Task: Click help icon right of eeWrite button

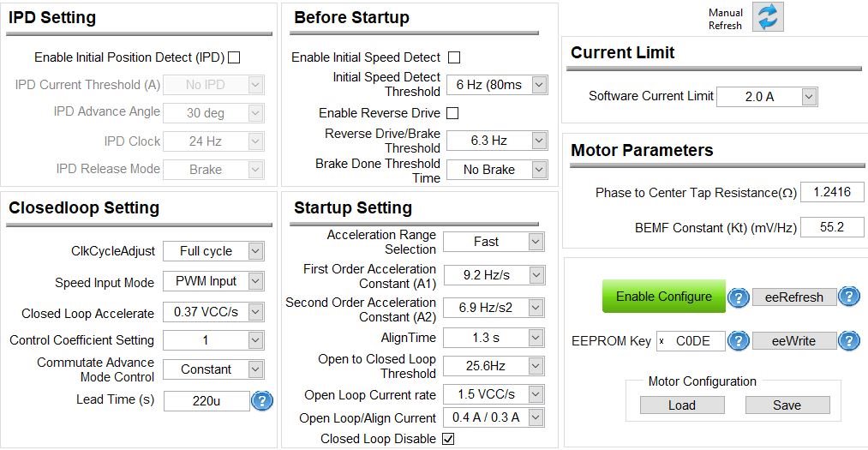Action: point(848,340)
